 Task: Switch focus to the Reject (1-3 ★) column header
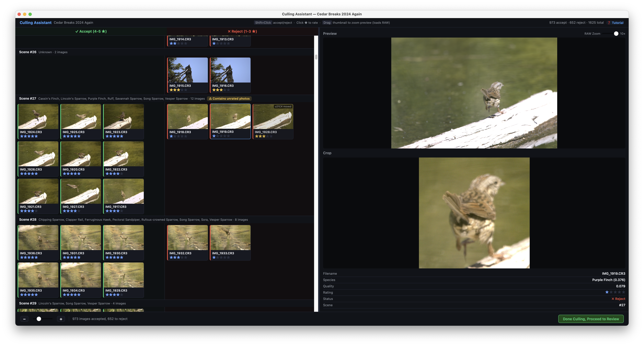(x=242, y=31)
